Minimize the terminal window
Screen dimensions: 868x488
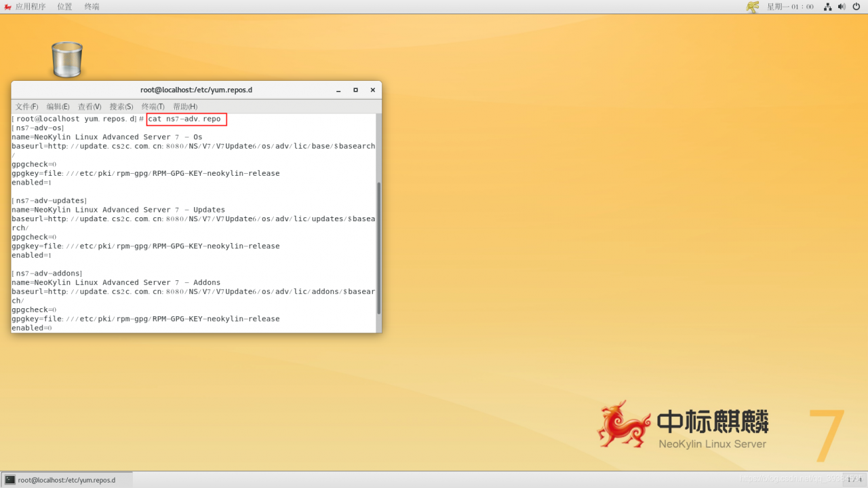tap(338, 90)
